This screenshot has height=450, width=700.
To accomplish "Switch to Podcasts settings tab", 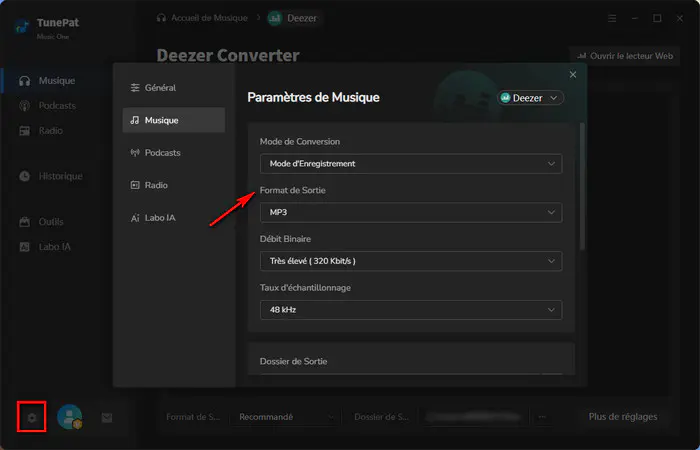I will pyautogui.click(x=174, y=153).
